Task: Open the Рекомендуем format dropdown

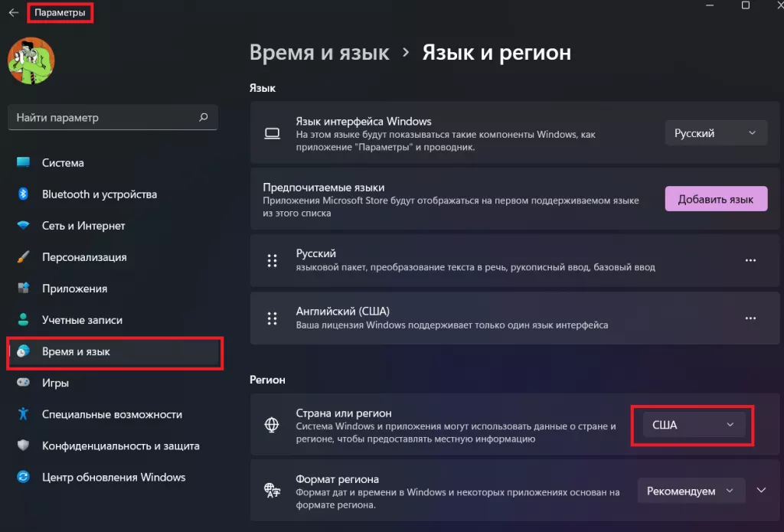Action: click(690, 490)
